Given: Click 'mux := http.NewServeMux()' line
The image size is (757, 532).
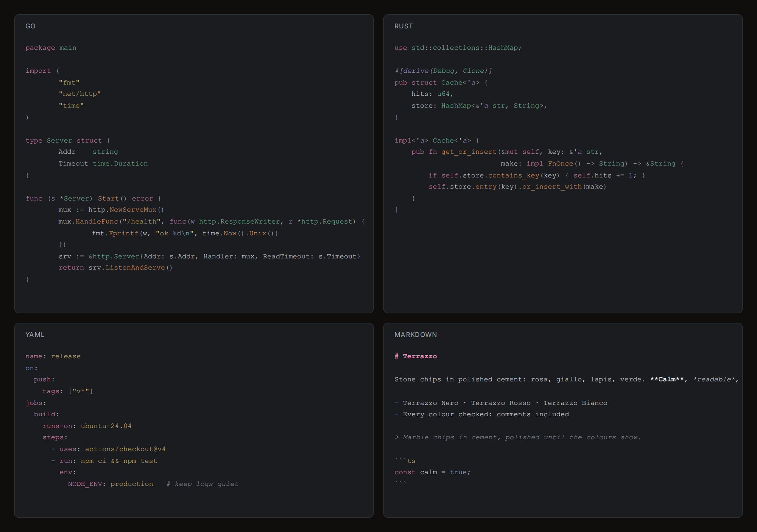Looking at the screenshot, I should coord(111,210).
